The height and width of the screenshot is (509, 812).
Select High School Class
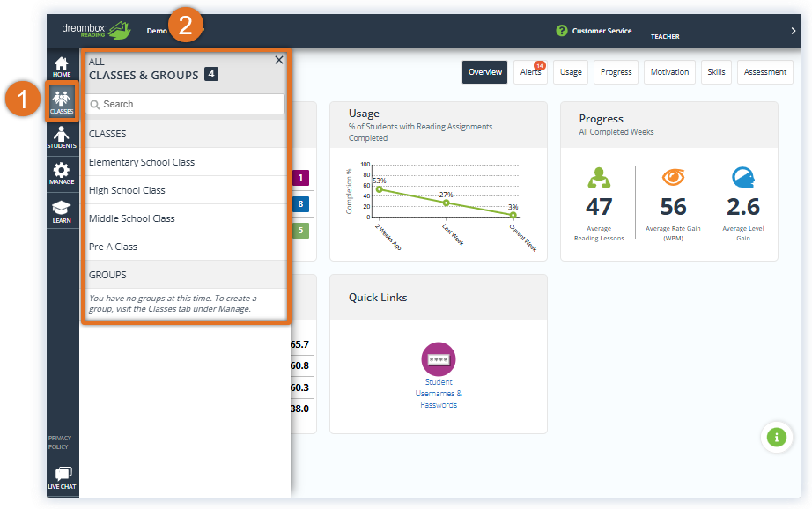click(x=127, y=190)
